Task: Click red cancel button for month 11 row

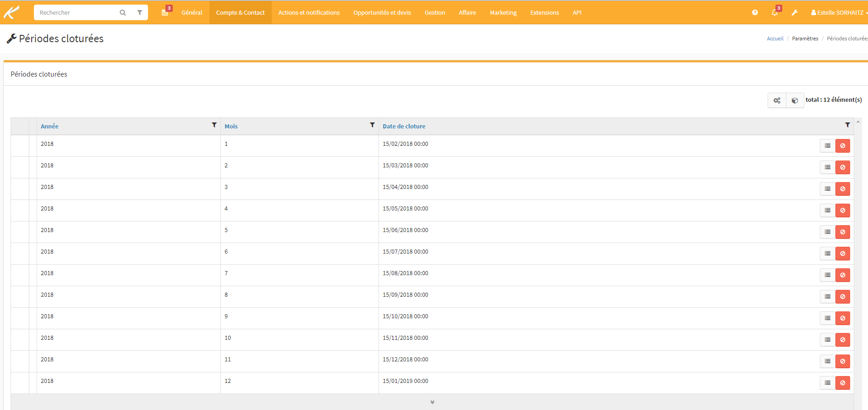Action: coord(843,361)
